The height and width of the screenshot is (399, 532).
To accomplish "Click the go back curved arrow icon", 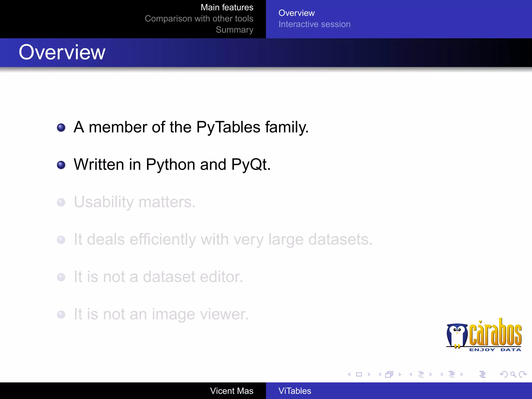I will click(504, 374).
